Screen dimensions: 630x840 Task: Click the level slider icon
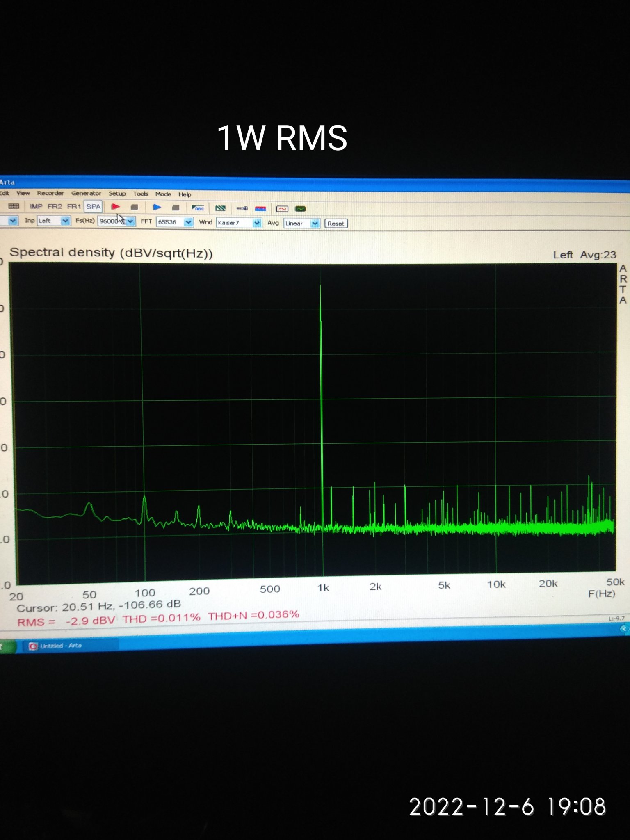pyautogui.click(x=242, y=208)
